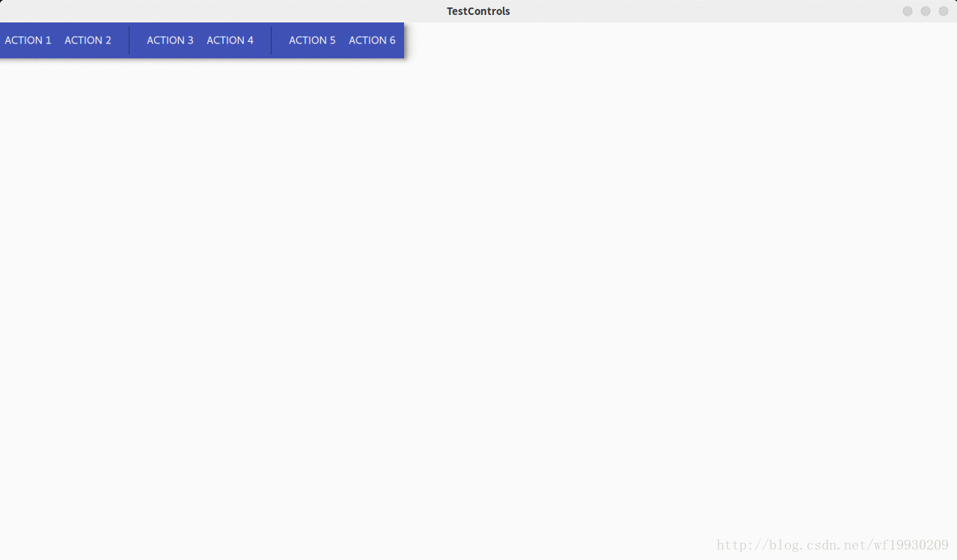Close the TestControls window

point(944,11)
